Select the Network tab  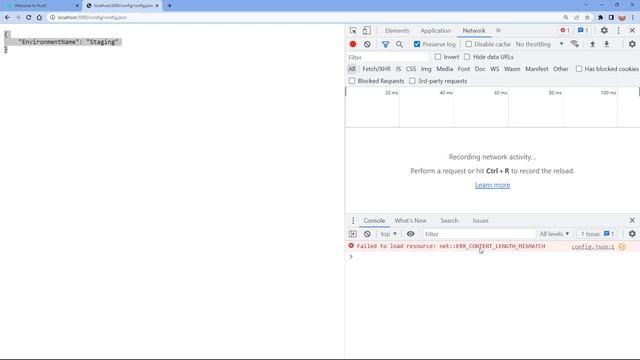(474, 31)
